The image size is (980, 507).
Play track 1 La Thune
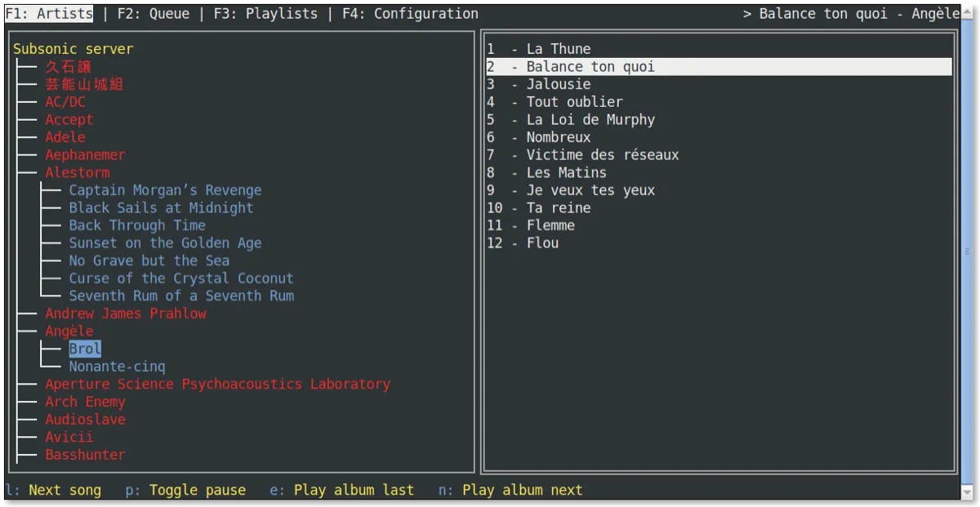(558, 49)
